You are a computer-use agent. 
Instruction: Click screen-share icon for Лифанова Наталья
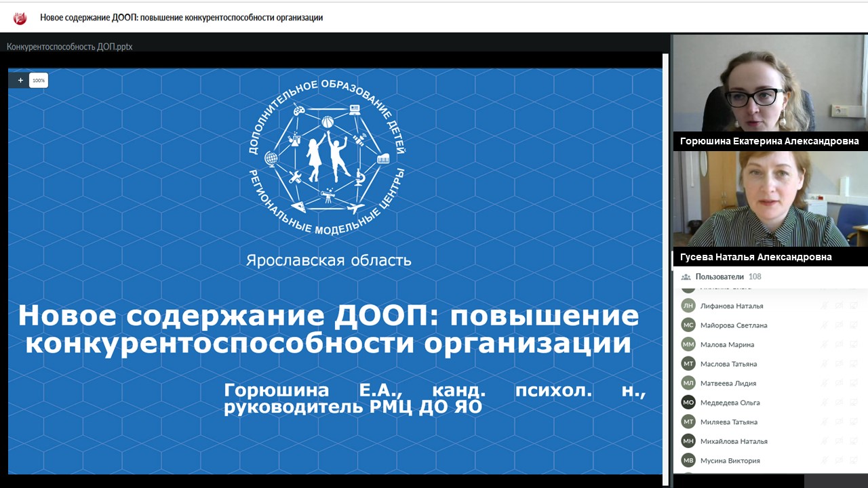[854, 306]
